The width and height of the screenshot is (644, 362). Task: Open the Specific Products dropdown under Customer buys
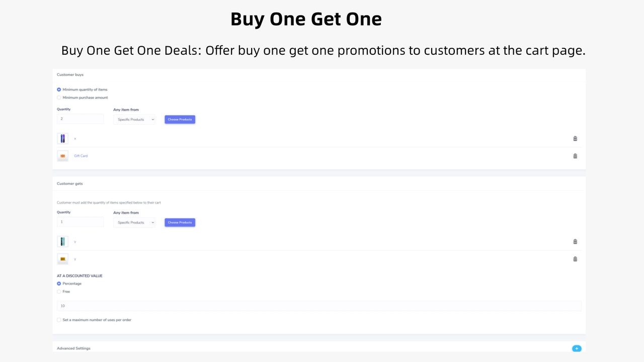tap(134, 119)
